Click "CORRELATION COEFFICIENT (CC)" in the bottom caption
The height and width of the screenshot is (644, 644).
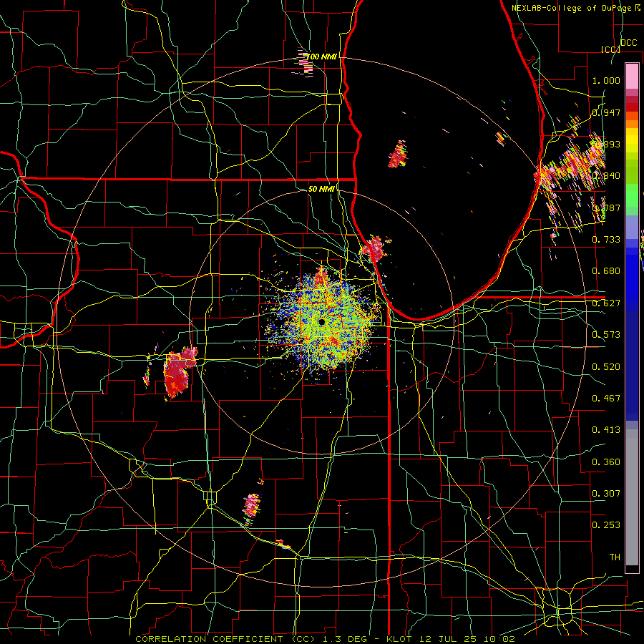click(x=225, y=639)
